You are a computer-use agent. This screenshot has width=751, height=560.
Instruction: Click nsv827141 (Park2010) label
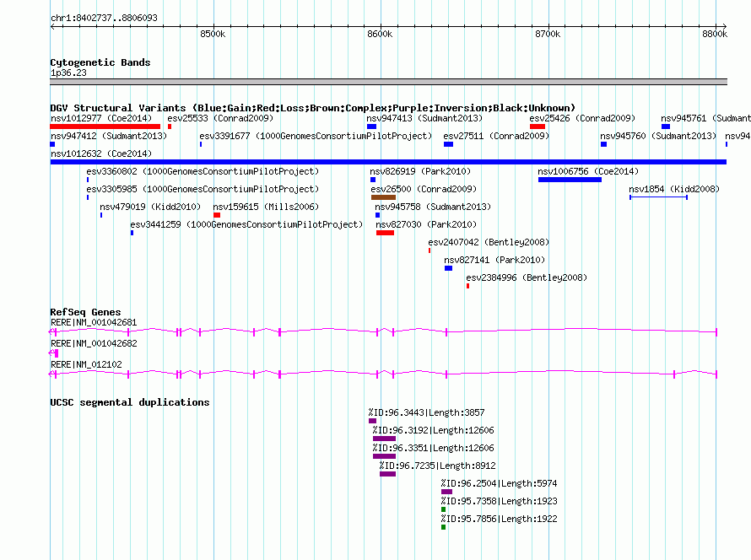point(494,260)
